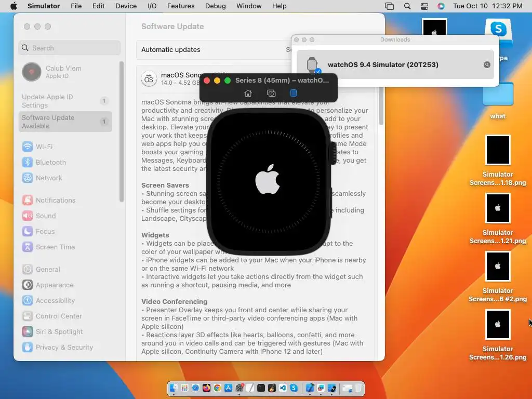Click blue icon beside the Simulator screenshot button
The image size is (532, 399).
(x=294, y=93)
